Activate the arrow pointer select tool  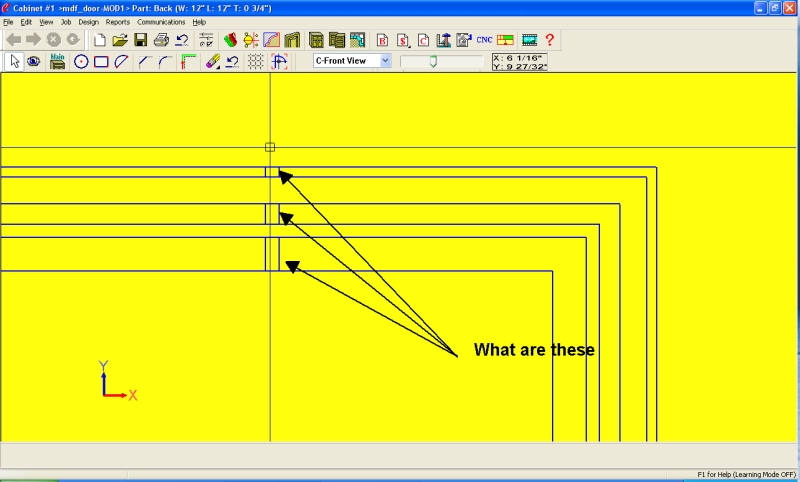click(14, 61)
